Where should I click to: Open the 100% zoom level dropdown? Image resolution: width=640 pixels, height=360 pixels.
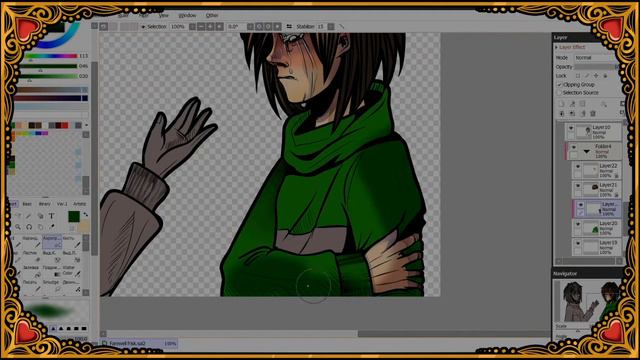tap(192, 27)
